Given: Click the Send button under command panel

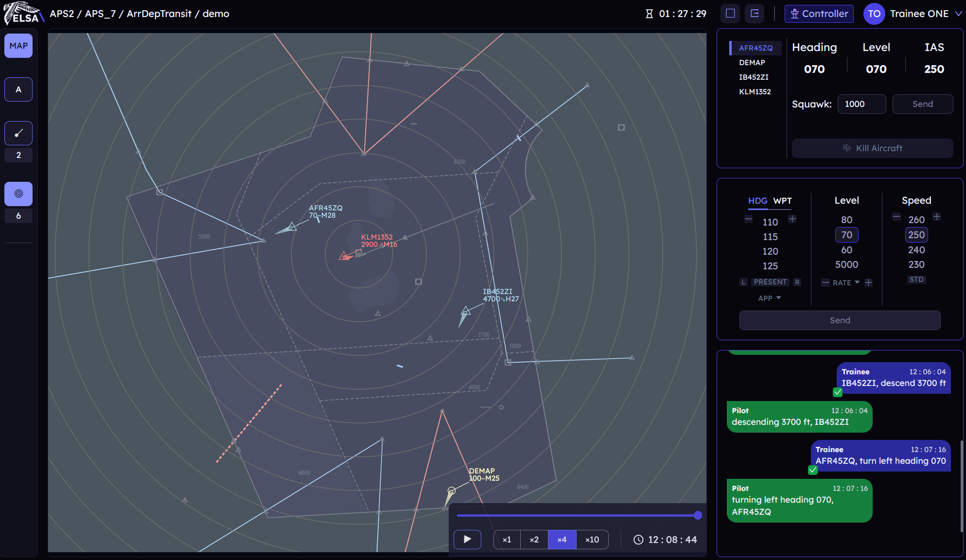Looking at the screenshot, I should click(x=840, y=320).
